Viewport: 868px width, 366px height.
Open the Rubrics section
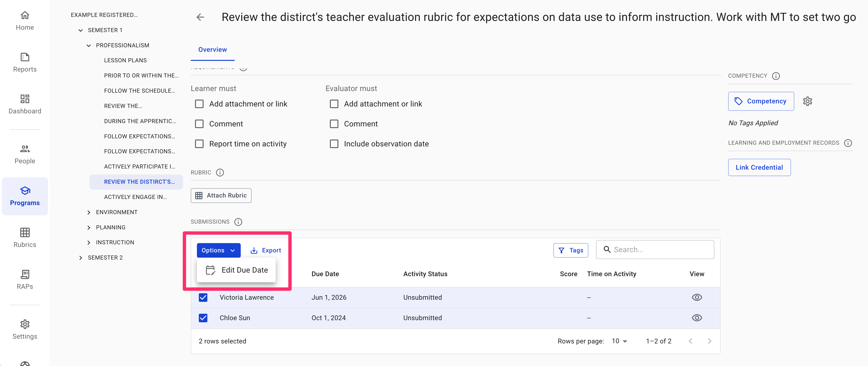click(24, 238)
